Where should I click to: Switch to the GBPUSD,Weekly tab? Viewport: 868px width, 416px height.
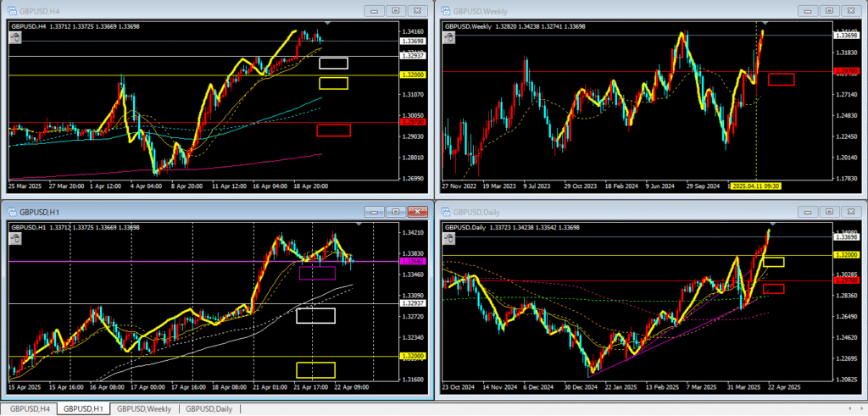(x=144, y=409)
